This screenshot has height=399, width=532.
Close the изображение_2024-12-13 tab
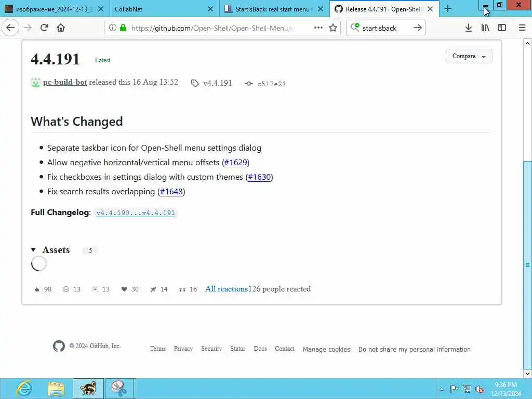(101, 9)
